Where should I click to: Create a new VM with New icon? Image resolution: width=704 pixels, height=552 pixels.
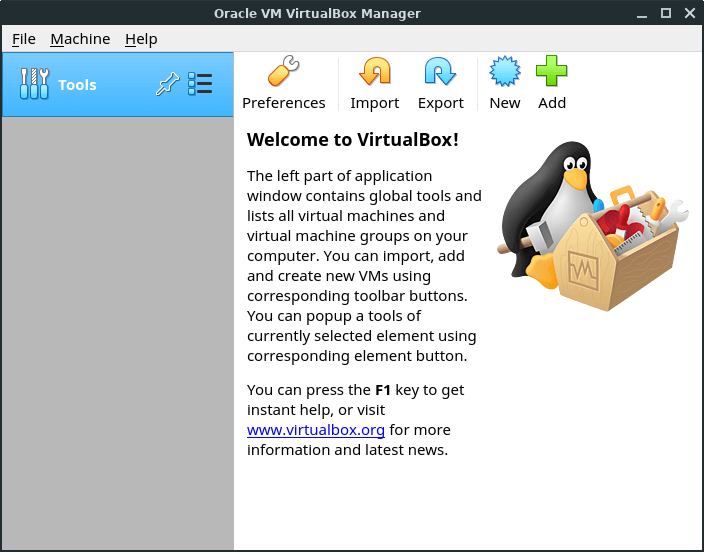tap(504, 73)
